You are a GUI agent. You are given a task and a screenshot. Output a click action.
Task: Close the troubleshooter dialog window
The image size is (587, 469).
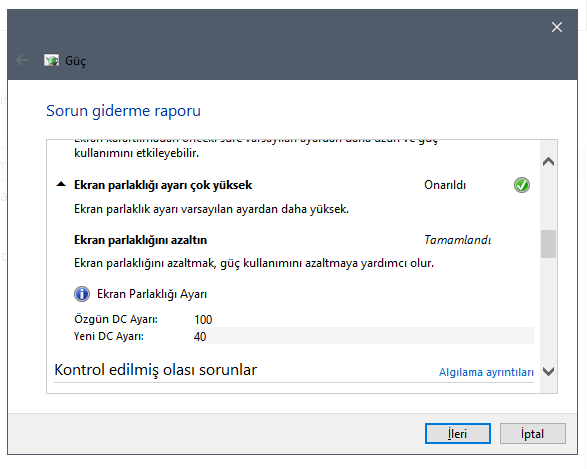557,27
